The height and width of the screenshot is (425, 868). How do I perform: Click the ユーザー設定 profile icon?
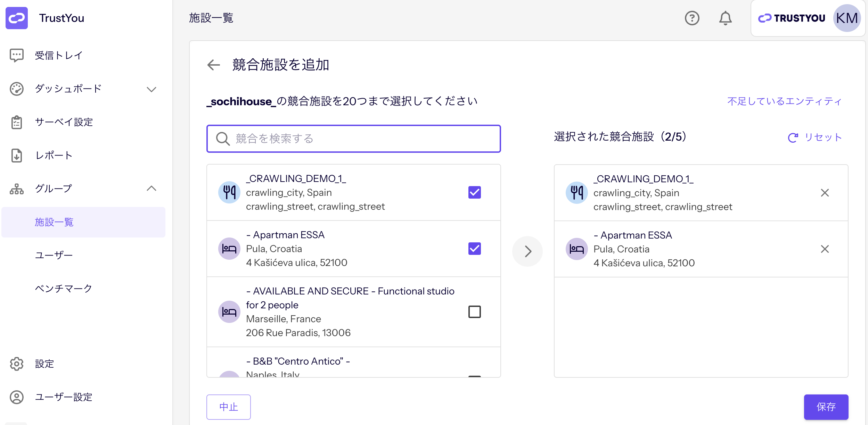pyautogui.click(x=17, y=397)
